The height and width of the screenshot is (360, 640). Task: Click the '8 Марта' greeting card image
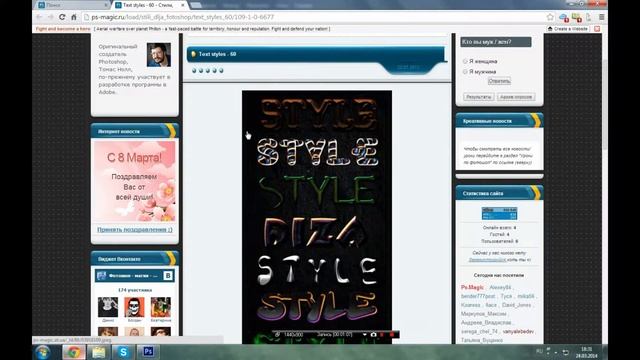pos(135,181)
